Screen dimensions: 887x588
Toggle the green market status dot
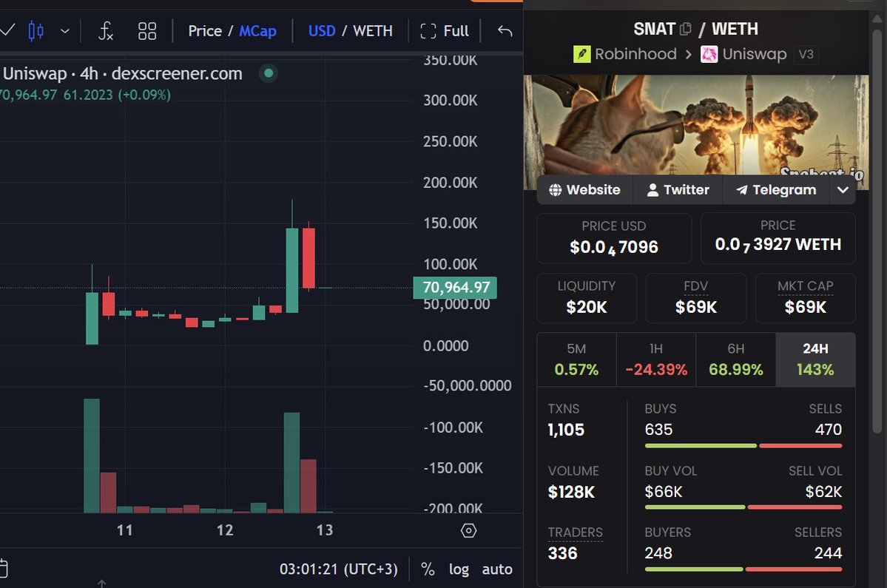[269, 73]
